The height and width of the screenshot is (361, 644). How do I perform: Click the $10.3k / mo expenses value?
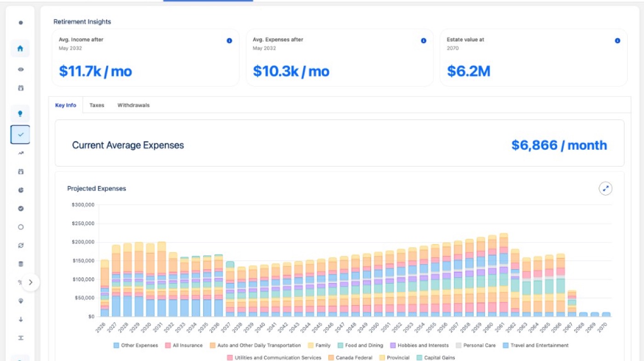pos(291,71)
